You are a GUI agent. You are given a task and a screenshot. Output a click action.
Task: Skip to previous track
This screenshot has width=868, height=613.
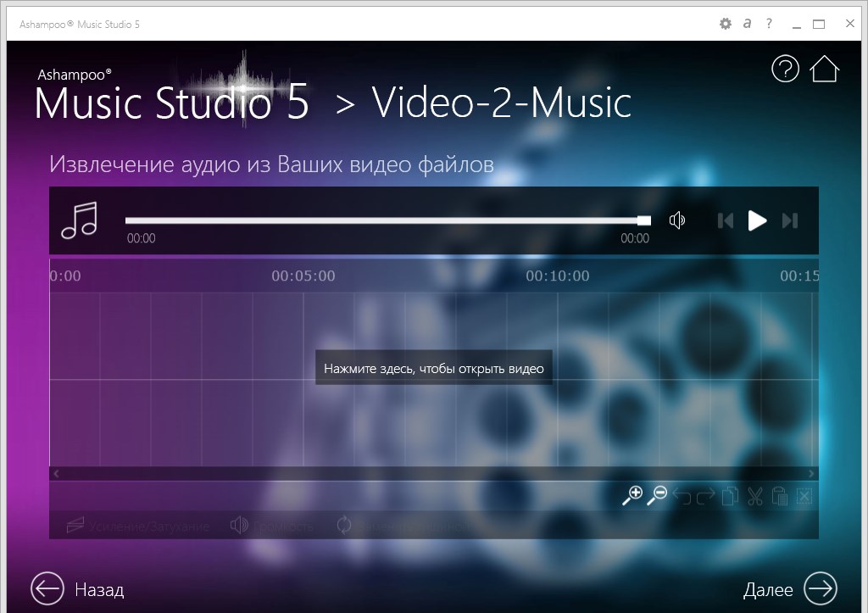click(x=726, y=221)
